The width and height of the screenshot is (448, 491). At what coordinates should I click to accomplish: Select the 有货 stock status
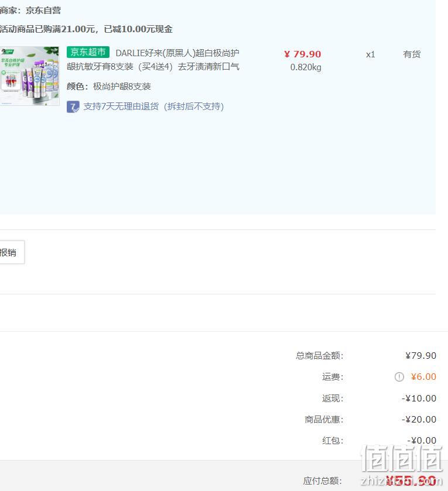point(412,54)
